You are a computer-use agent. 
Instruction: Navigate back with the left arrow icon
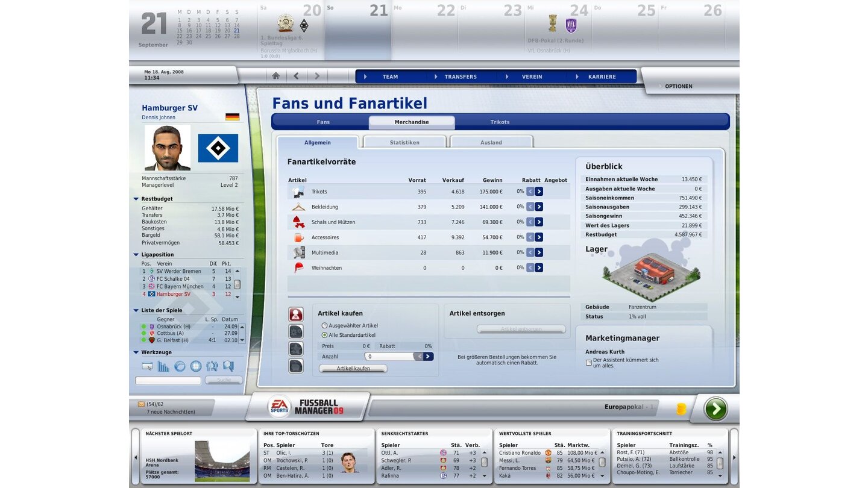click(x=296, y=76)
